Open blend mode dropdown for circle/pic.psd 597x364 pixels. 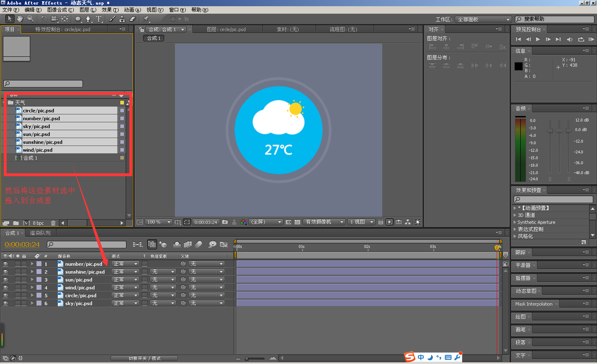point(125,295)
